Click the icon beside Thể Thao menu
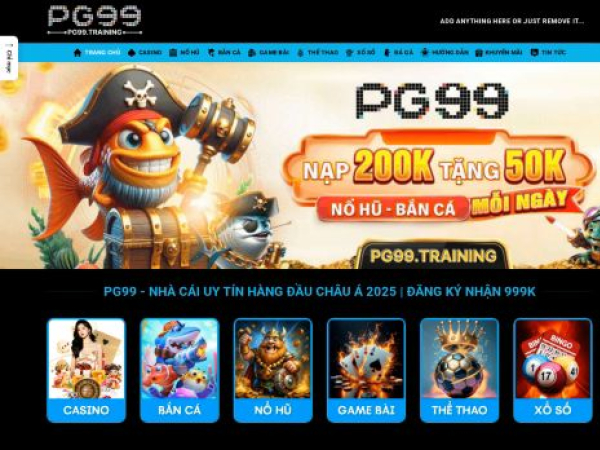Viewport: 600px width, 450px height. (300, 52)
